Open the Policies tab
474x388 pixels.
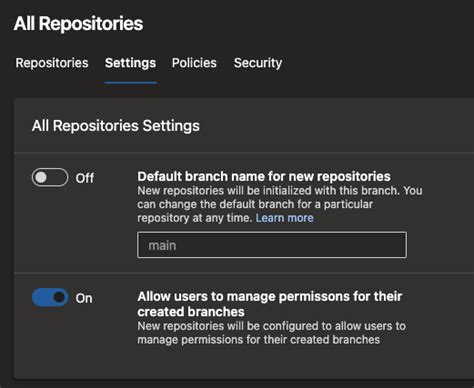tap(194, 63)
